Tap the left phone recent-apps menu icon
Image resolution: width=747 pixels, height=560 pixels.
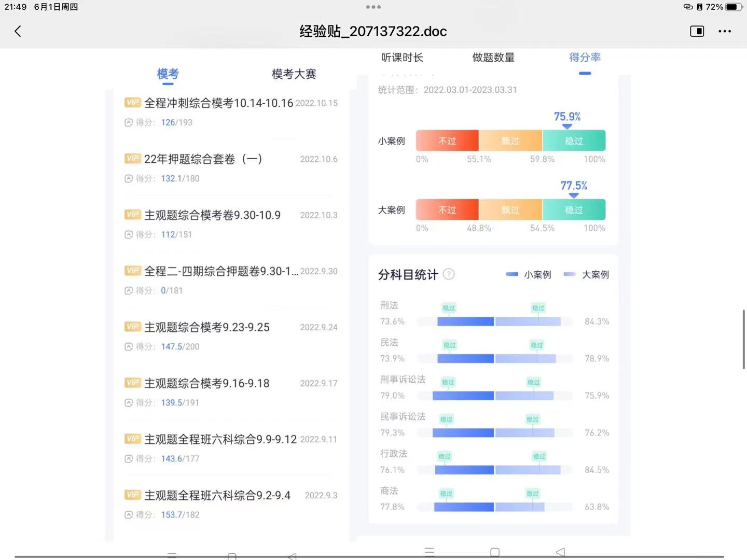click(x=172, y=555)
